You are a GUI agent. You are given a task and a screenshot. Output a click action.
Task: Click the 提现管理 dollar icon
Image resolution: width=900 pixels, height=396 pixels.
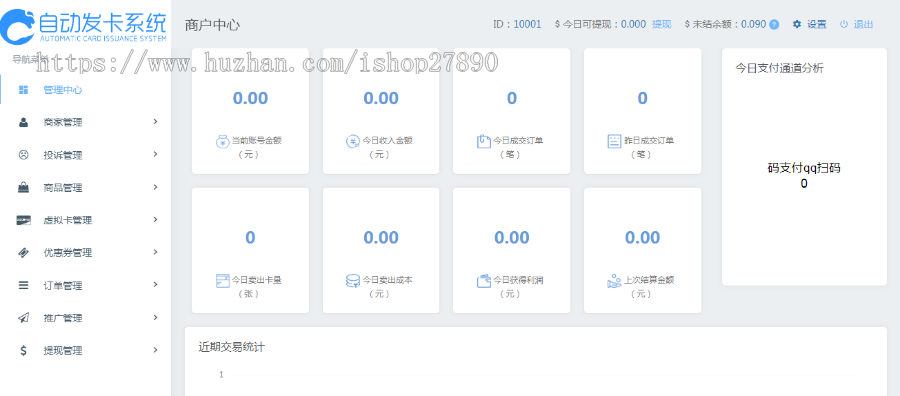(24, 350)
